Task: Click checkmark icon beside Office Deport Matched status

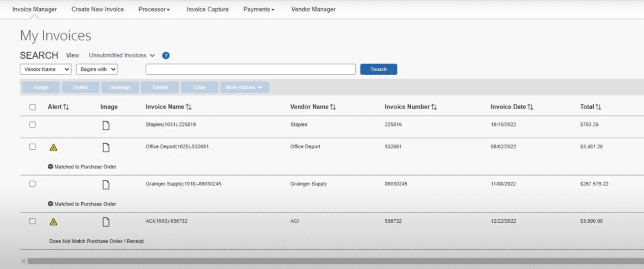Action: (x=50, y=166)
